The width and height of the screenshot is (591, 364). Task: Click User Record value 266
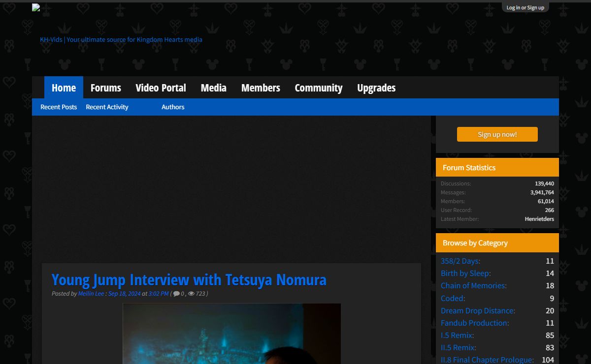(x=550, y=210)
